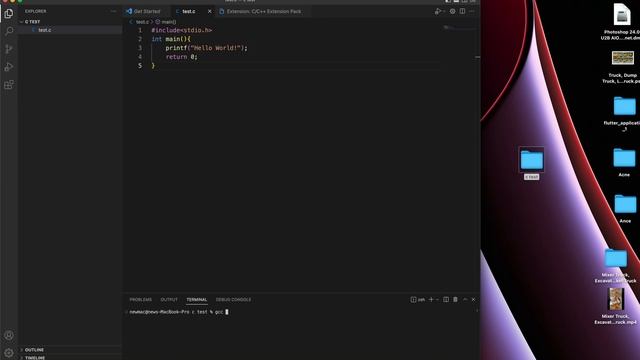Select test.c in Explorer tree
Screen dimensions: 640x360
70,30
